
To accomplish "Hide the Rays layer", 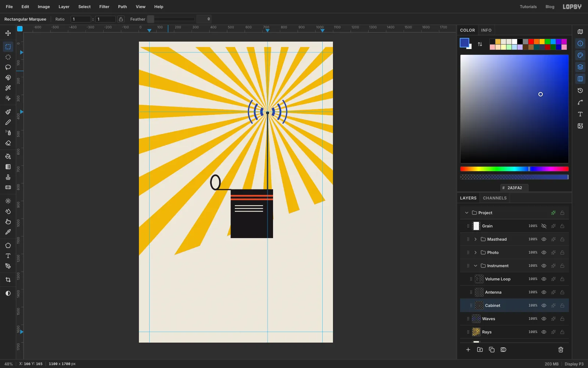I will tap(544, 332).
